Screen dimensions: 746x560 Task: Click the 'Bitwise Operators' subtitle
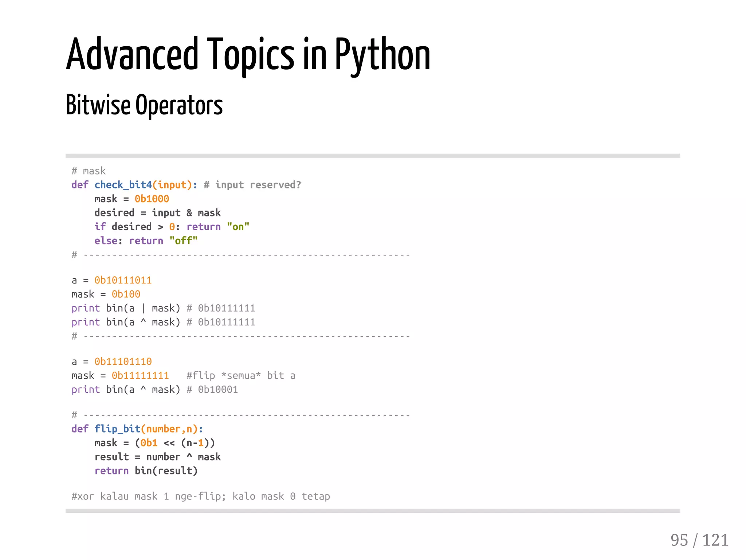click(144, 105)
